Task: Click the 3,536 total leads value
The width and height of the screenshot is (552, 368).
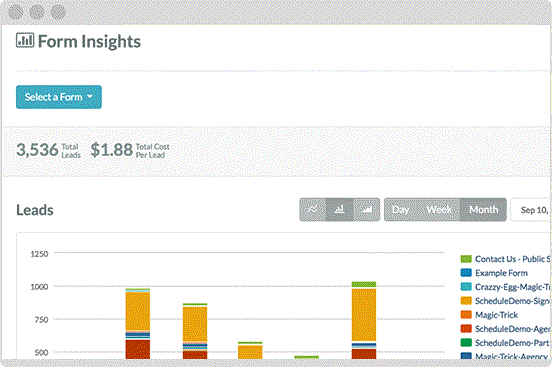Action: point(37,150)
